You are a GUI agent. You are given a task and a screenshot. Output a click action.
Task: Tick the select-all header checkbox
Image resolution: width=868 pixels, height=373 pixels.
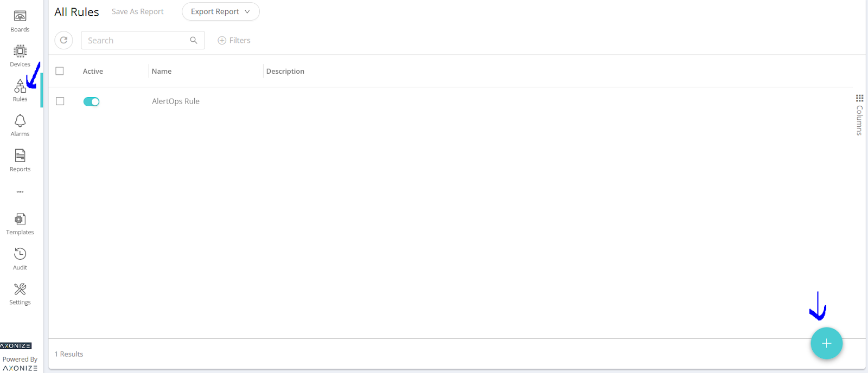(60, 71)
